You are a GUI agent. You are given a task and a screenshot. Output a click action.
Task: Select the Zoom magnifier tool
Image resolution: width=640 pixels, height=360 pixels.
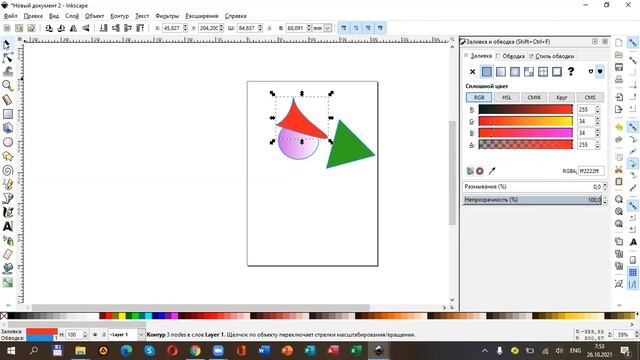tap(7, 86)
